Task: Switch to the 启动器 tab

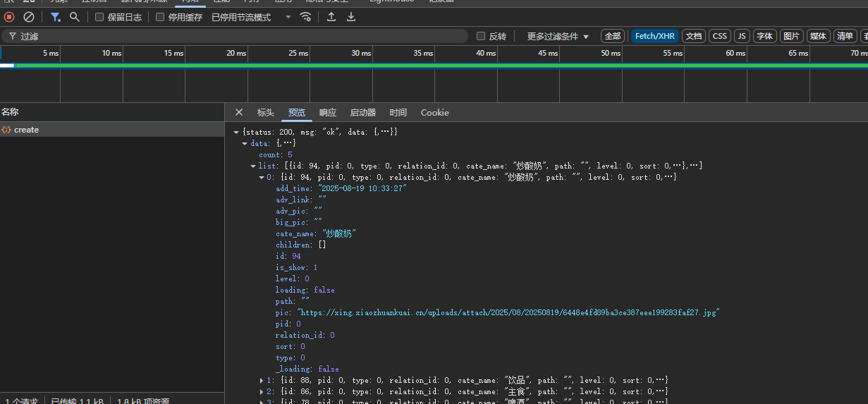Action: 363,112
